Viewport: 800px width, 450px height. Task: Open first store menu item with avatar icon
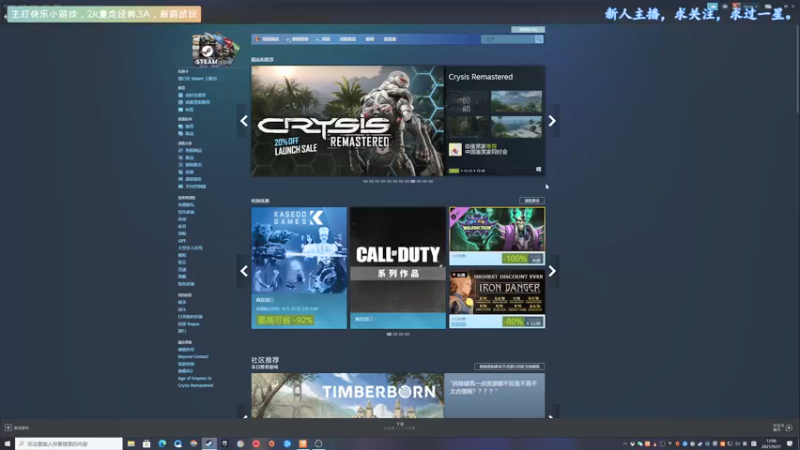tap(267, 39)
